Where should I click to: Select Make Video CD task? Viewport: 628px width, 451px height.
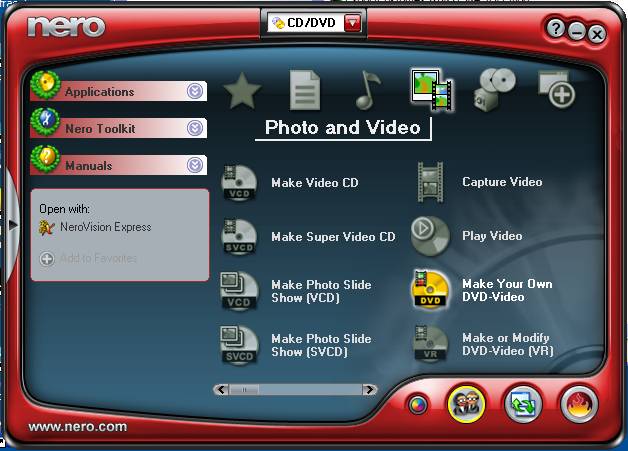(x=315, y=183)
